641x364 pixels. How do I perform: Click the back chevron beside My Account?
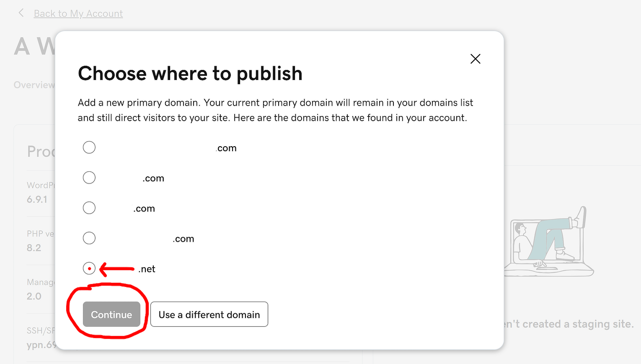tap(21, 13)
